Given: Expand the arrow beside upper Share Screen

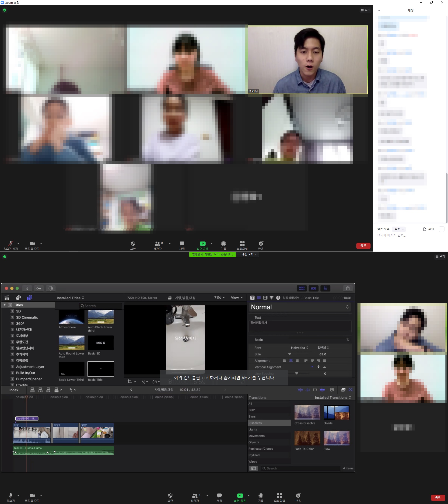Looking at the screenshot, I should [x=211, y=244].
